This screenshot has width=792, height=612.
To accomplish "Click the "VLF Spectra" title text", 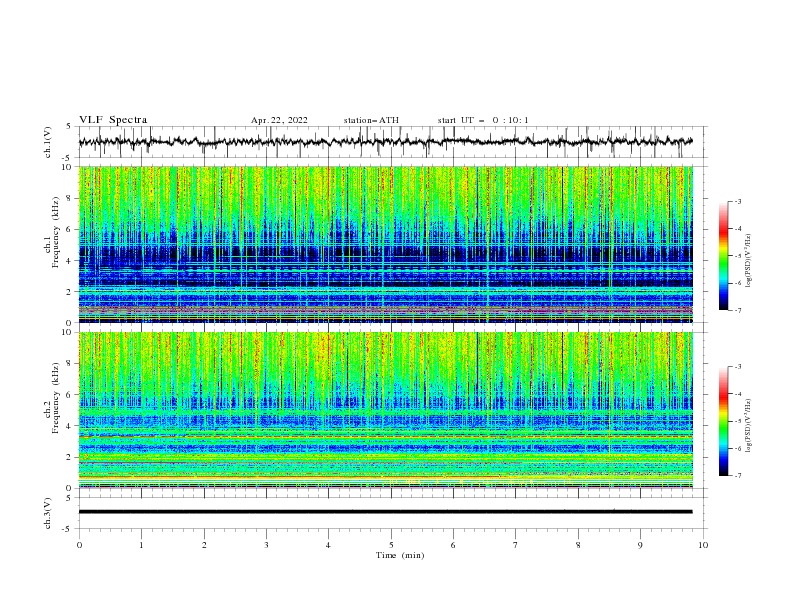I will pyautogui.click(x=113, y=120).
